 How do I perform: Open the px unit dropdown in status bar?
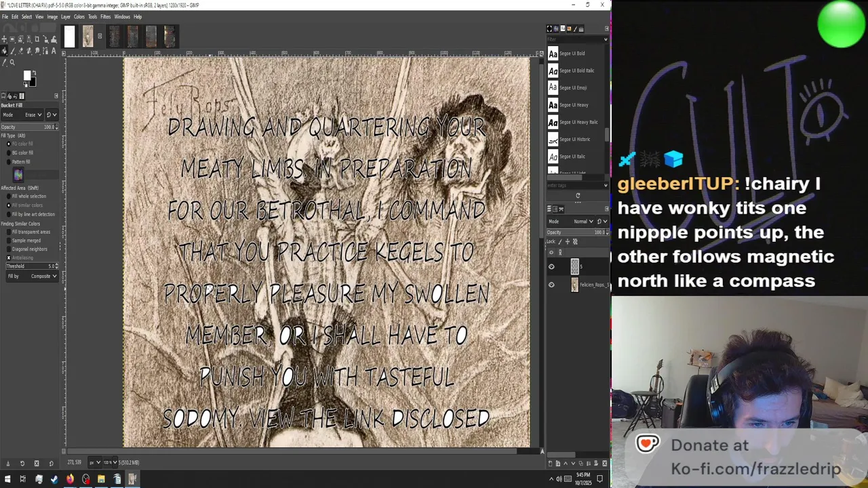(95, 462)
